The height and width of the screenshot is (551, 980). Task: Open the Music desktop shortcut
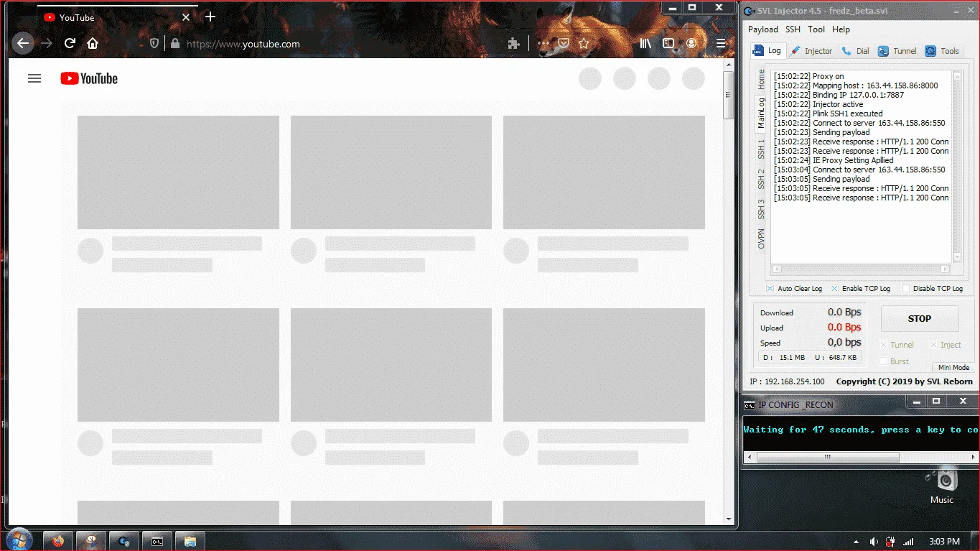(942, 486)
